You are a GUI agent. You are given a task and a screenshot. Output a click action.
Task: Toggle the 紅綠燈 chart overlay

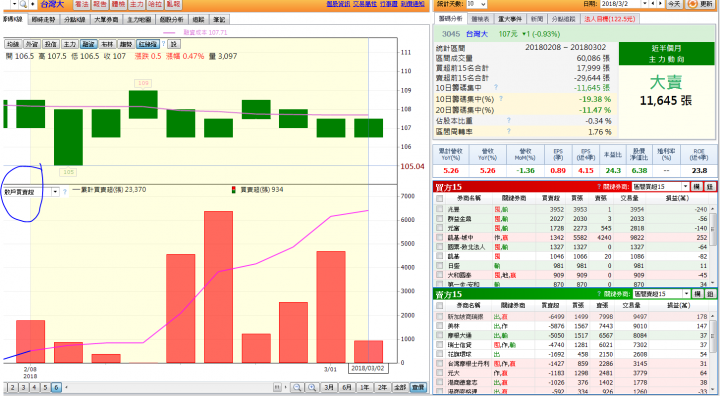point(148,44)
